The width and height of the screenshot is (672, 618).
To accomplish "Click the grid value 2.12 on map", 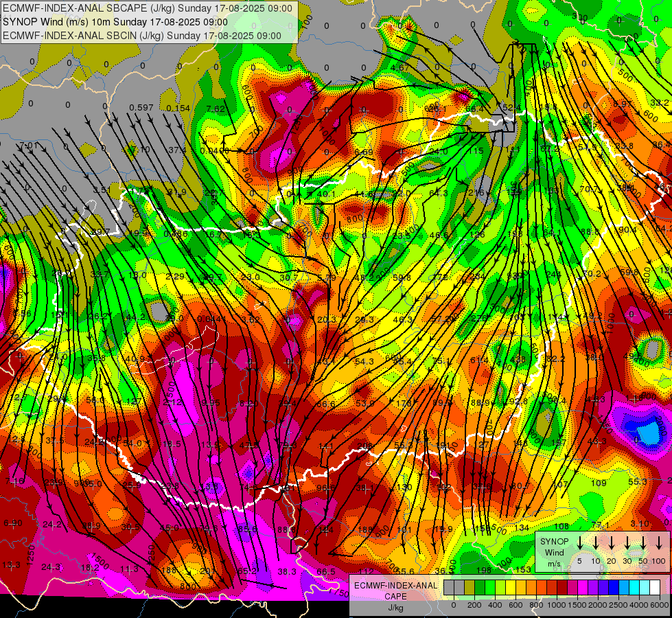I will coord(174,402).
